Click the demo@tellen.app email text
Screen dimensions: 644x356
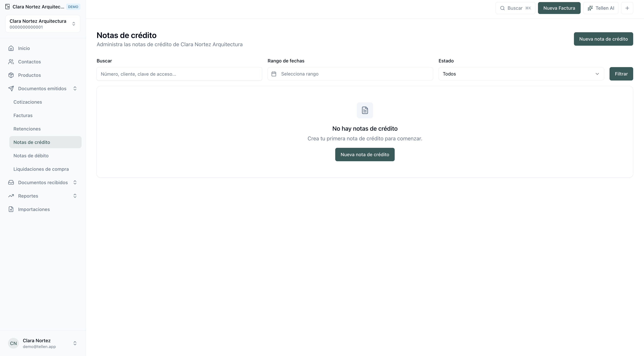[x=39, y=346]
